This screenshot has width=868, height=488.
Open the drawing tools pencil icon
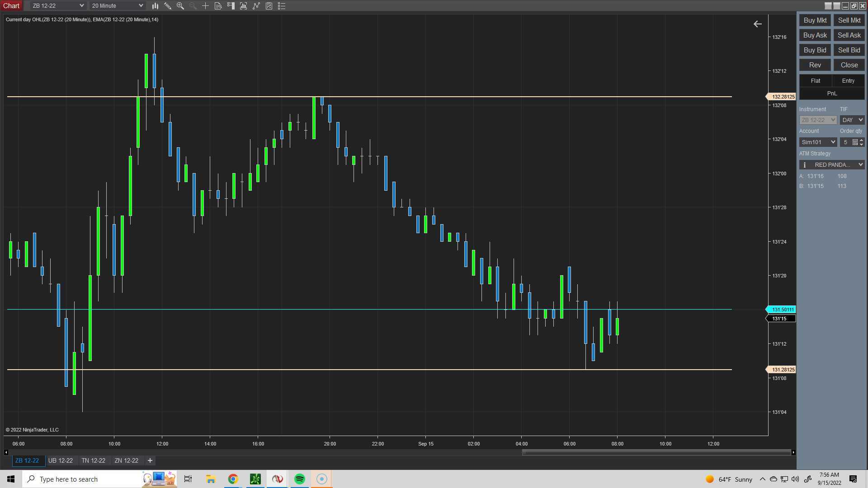(168, 6)
